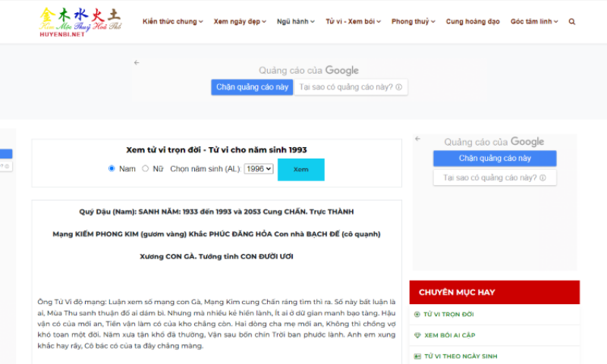The height and width of the screenshot is (364, 607).
Task: Select the Nữ radio button
Action: [x=145, y=168]
